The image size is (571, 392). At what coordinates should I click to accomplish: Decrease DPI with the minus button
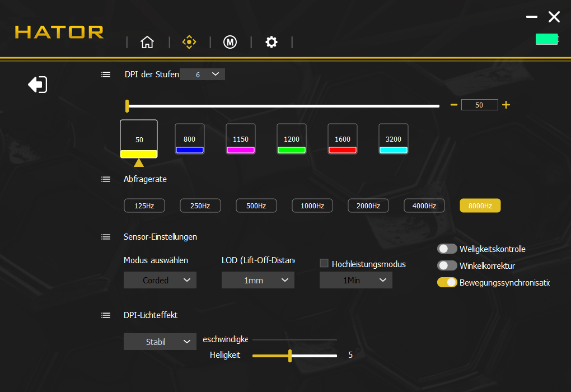pos(454,105)
